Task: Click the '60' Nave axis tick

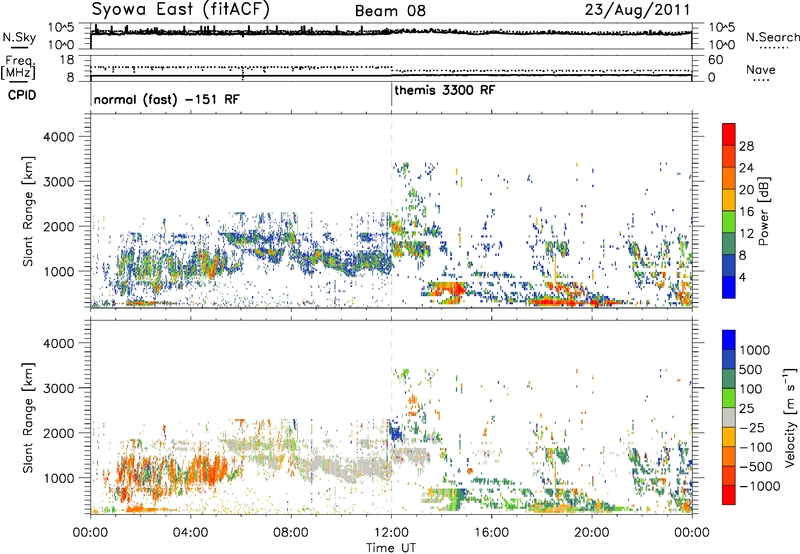Action: click(715, 60)
